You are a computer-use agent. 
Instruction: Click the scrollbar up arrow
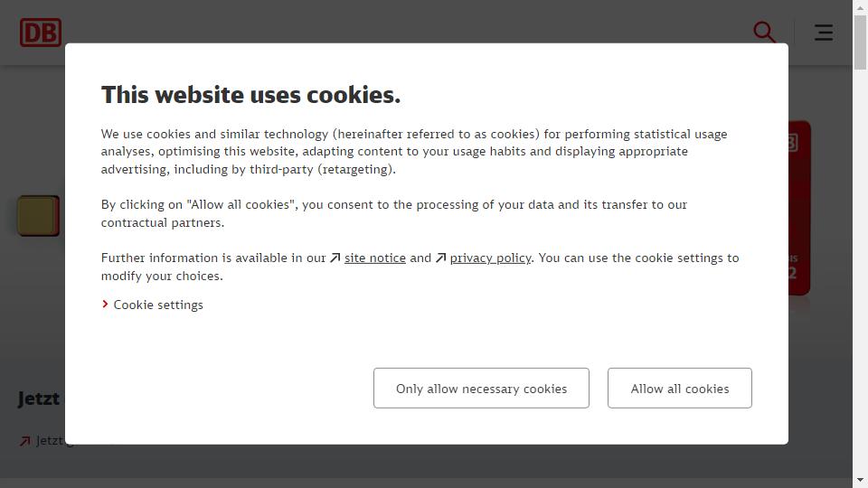pos(860,7)
